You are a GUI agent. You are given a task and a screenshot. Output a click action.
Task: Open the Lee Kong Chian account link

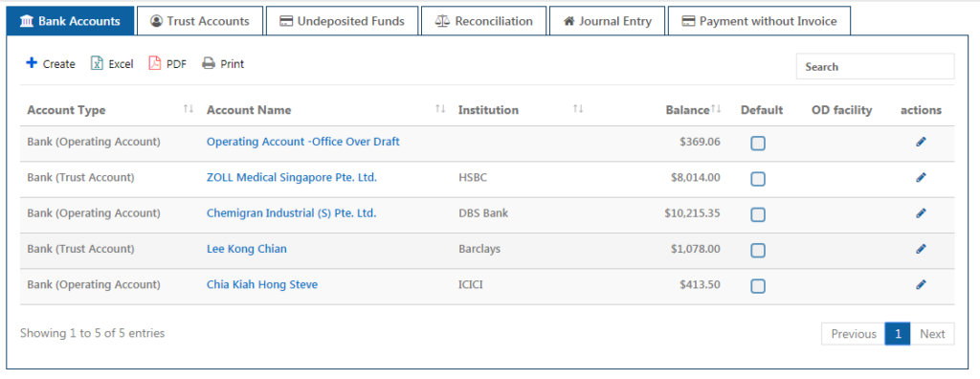[246, 249]
